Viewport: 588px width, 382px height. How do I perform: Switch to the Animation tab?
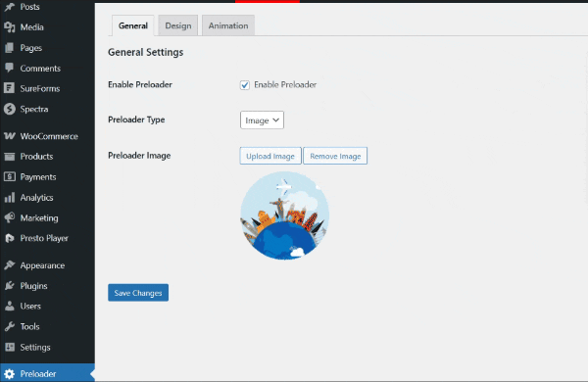228,25
